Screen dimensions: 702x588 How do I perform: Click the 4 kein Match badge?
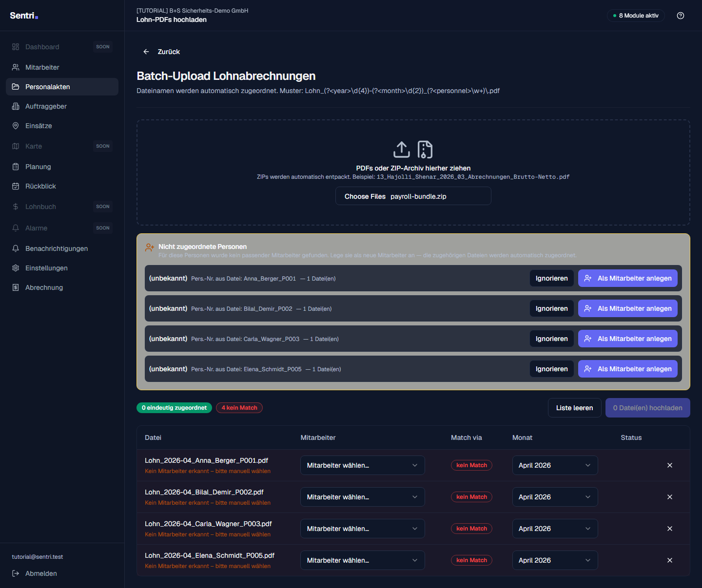pyautogui.click(x=239, y=408)
